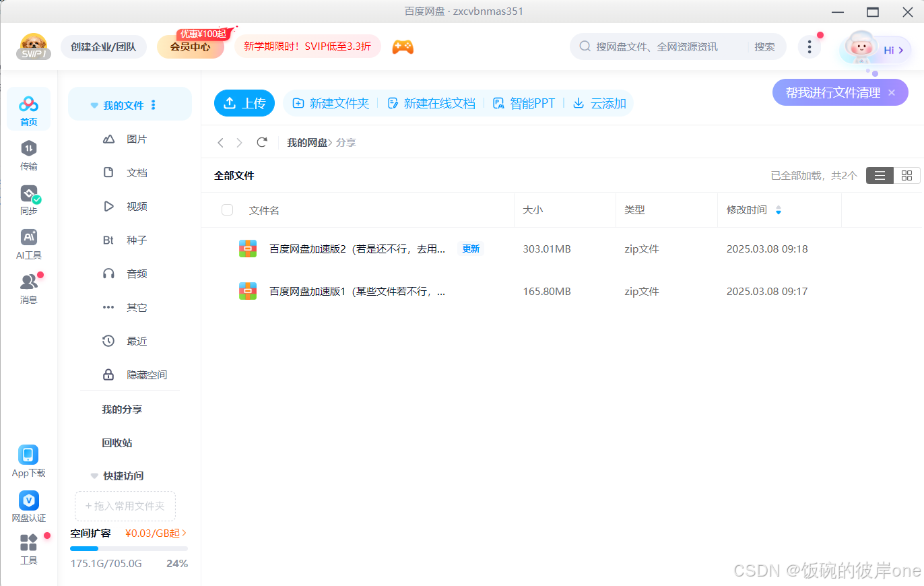This screenshot has height=586, width=924.
Task: Open the 回收站 recycle bin
Action: coord(117,443)
